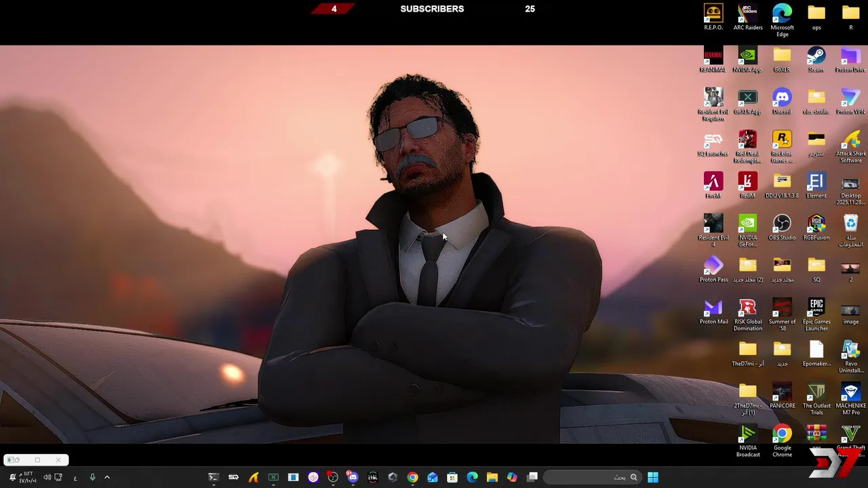
Task: Open the CTRL app on the taskbar
Action: (x=372, y=477)
